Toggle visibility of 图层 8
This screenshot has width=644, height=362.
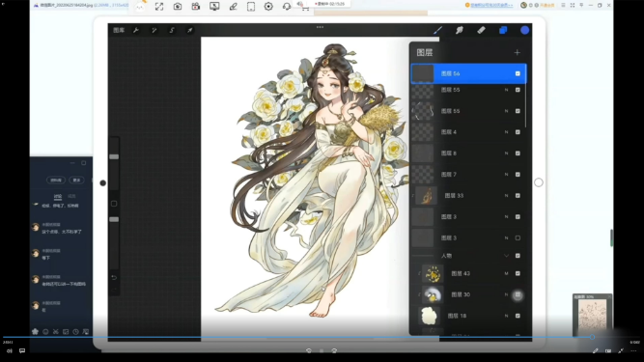[518, 153]
